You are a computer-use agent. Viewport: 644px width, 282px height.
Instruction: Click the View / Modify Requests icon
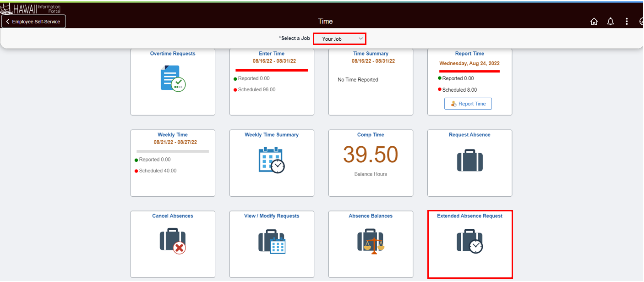271,241
